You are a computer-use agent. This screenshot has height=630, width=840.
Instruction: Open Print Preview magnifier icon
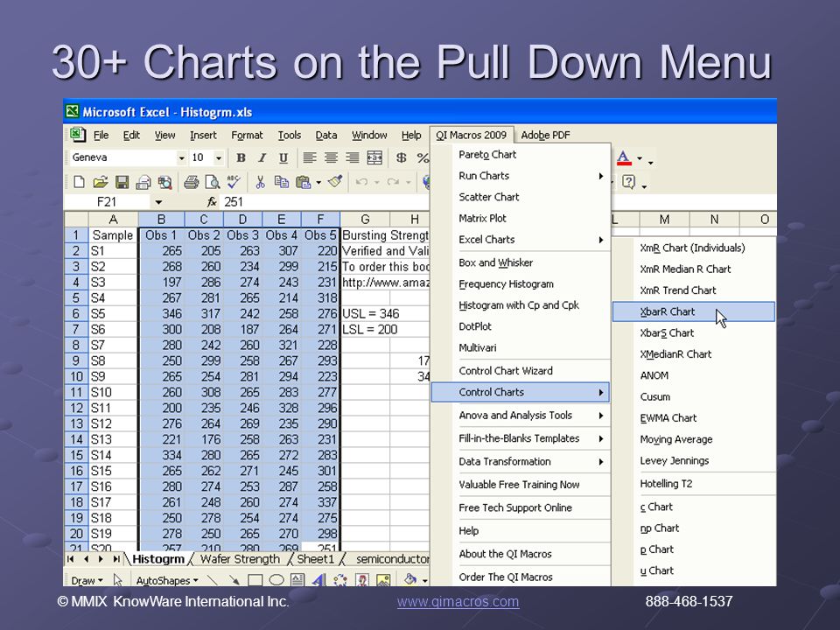(x=212, y=182)
